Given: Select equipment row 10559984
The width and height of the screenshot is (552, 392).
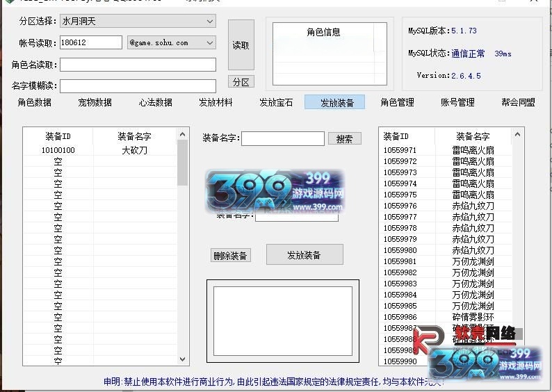Looking at the screenshot, I should pyautogui.click(x=446, y=295).
